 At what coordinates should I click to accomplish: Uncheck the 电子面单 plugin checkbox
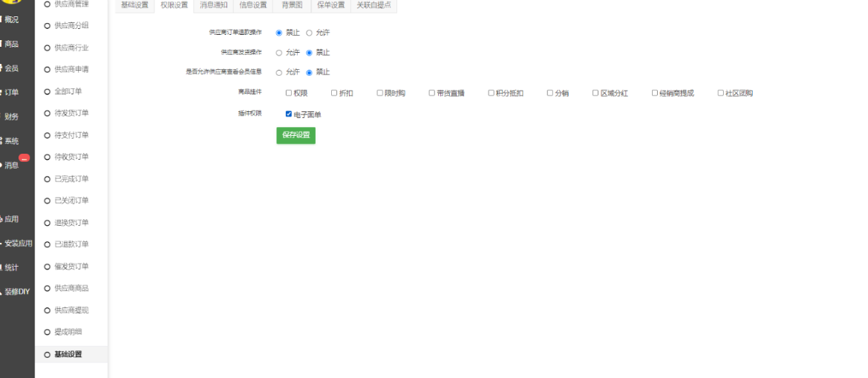[x=289, y=114]
